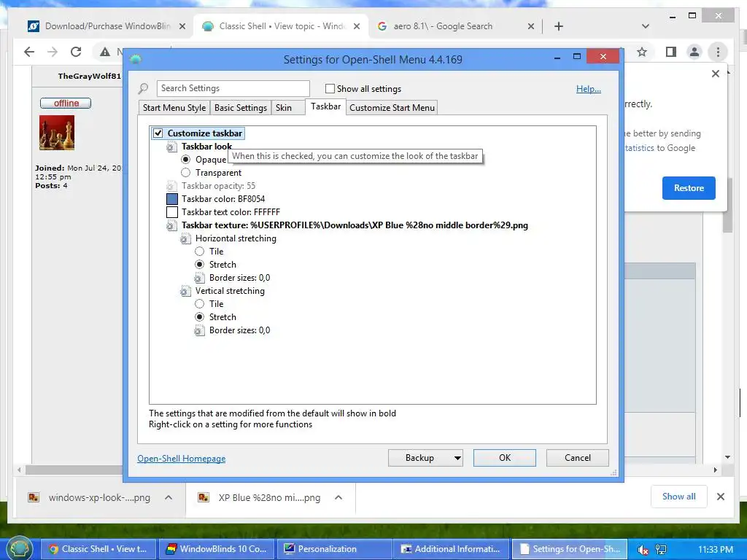Reload the page in Chrome

click(x=76, y=52)
